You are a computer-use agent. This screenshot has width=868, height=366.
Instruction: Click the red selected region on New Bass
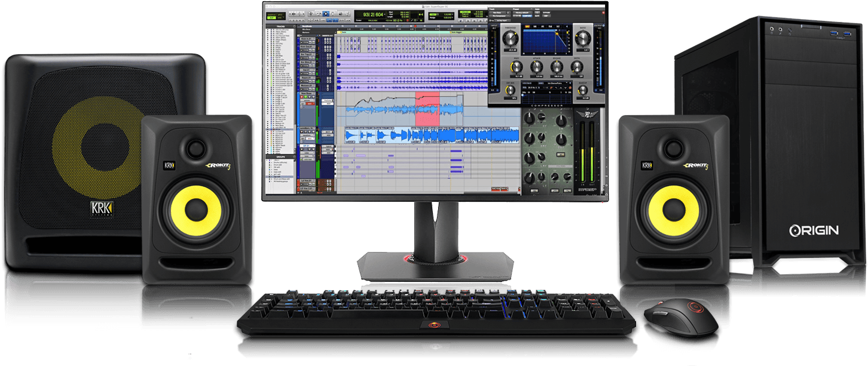click(x=427, y=109)
